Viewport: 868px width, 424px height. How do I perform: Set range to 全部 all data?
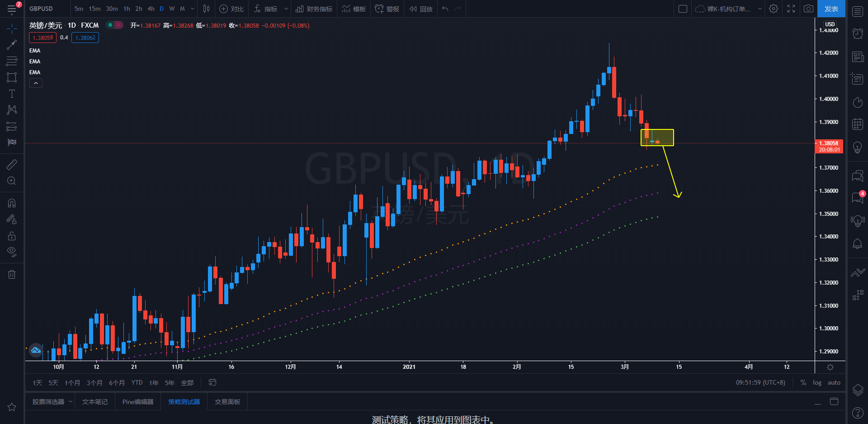pyautogui.click(x=187, y=383)
